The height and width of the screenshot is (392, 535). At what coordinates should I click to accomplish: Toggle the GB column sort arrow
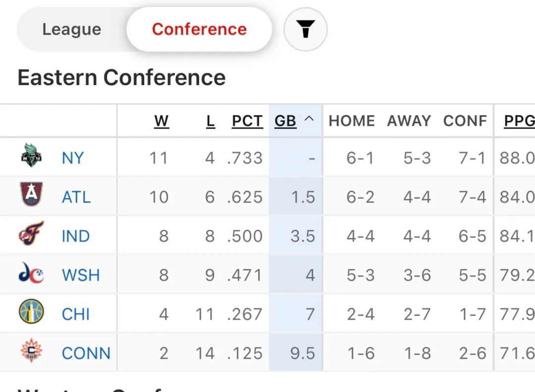[309, 119]
